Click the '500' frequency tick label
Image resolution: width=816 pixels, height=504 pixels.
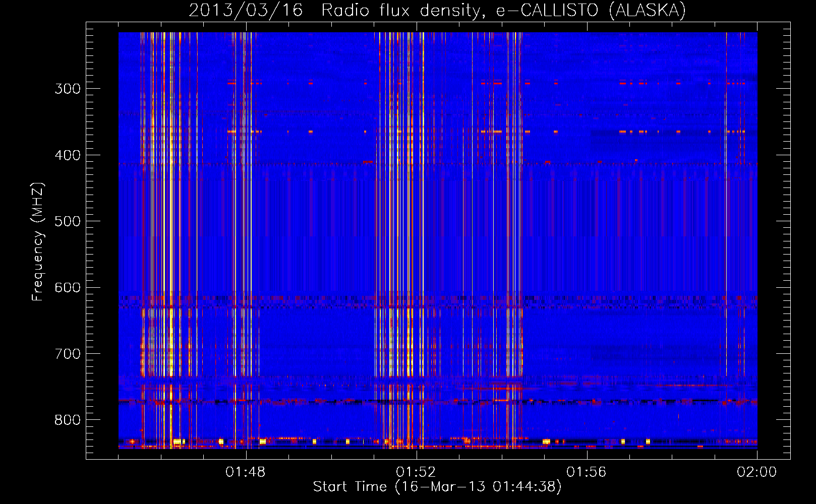tap(68, 221)
